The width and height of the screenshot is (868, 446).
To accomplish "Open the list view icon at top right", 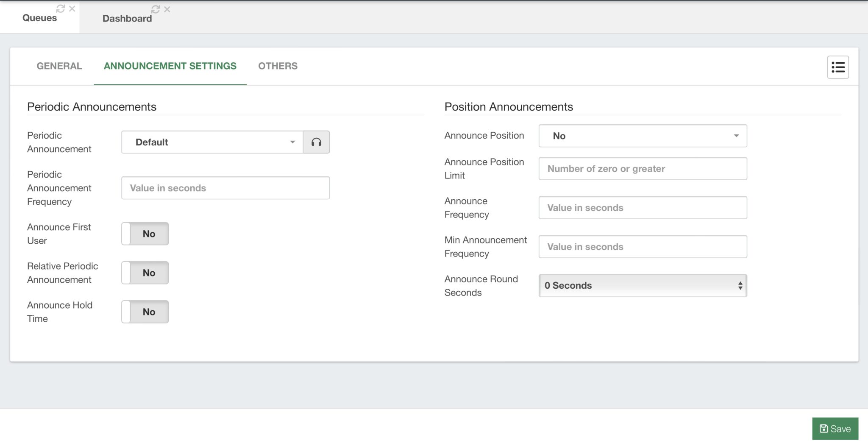I will tap(838, 67).
